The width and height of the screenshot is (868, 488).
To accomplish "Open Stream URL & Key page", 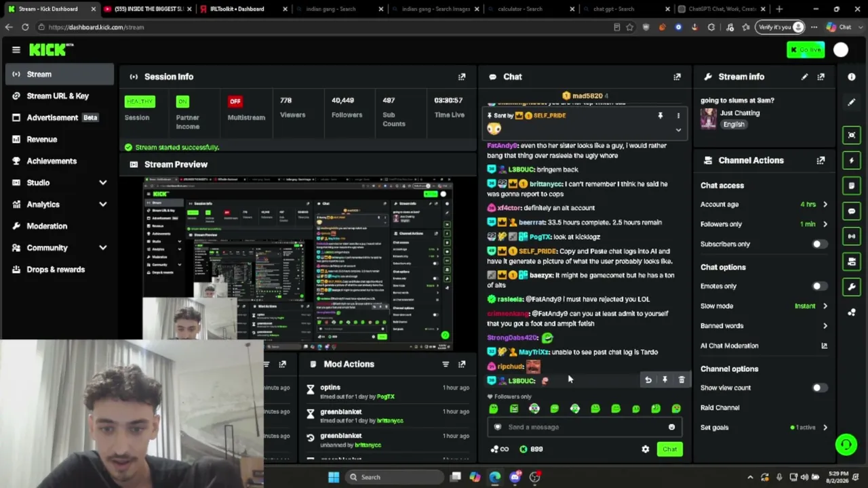I will [x=60, y=96].
